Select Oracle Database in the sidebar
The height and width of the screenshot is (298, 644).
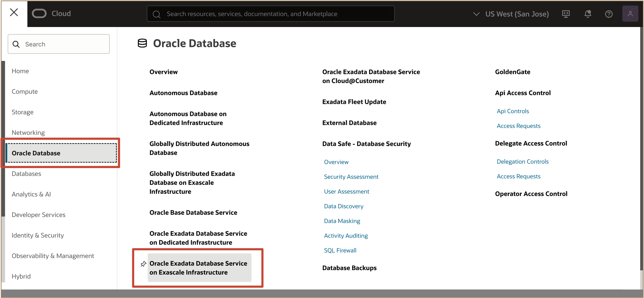pos(36,153)
